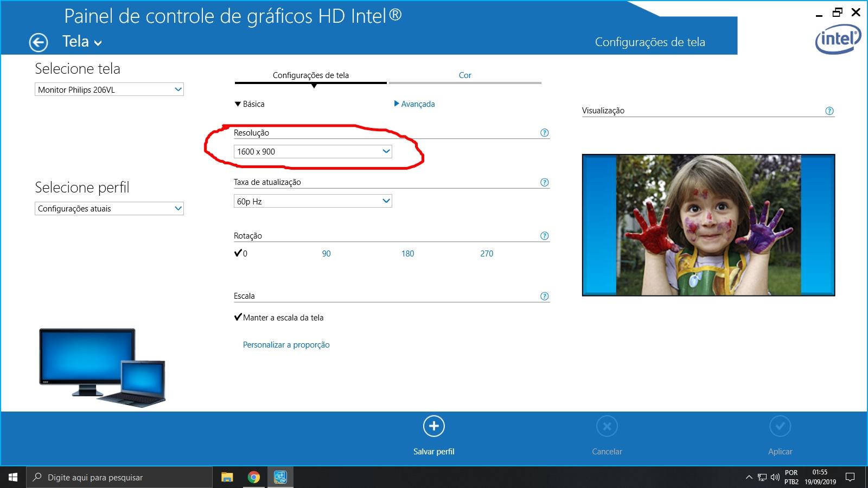
Task: Open the POR PTB2 language indicator
Action: (792, 477)
